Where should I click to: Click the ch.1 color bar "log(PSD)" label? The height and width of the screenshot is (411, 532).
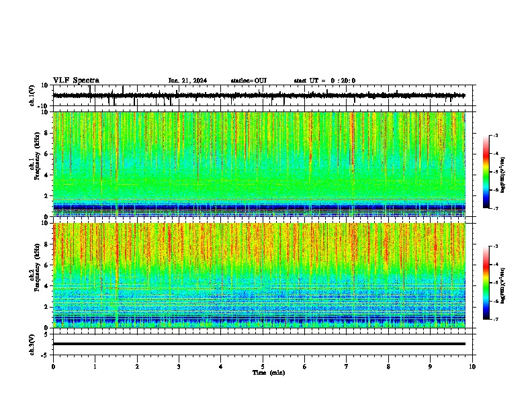click(503, 175)
